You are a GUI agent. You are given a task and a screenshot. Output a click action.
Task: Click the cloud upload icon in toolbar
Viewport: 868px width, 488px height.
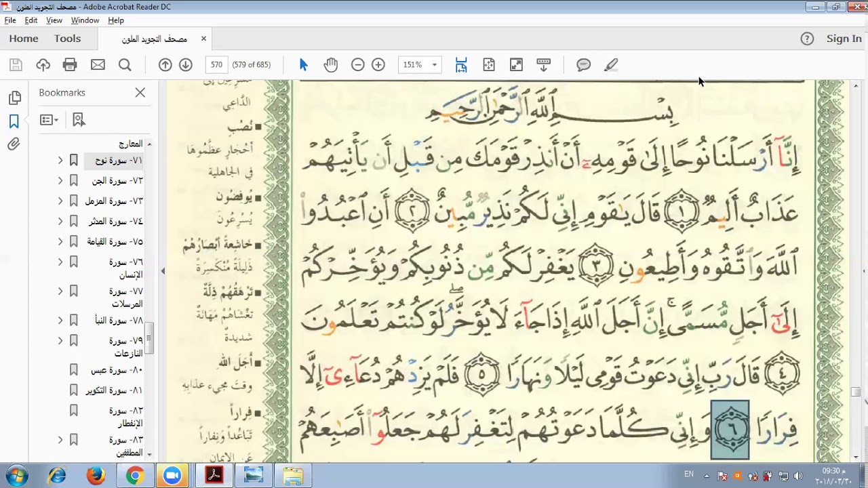[43, 64]
